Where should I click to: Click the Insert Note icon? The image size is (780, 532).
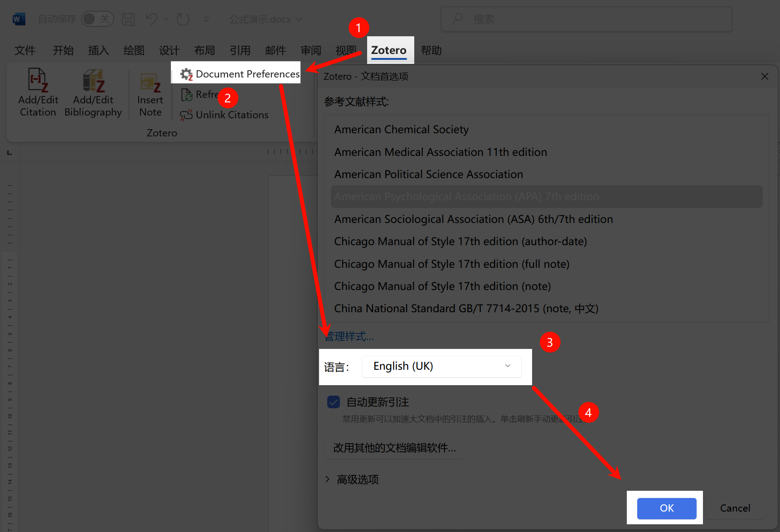(150, 82)
